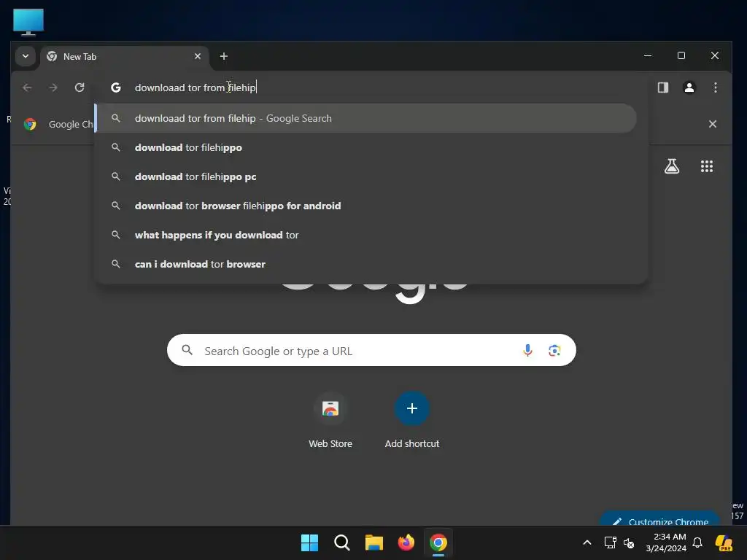Close the Chrome window
This screenshot has height=560, width=747.
(715, 55)
